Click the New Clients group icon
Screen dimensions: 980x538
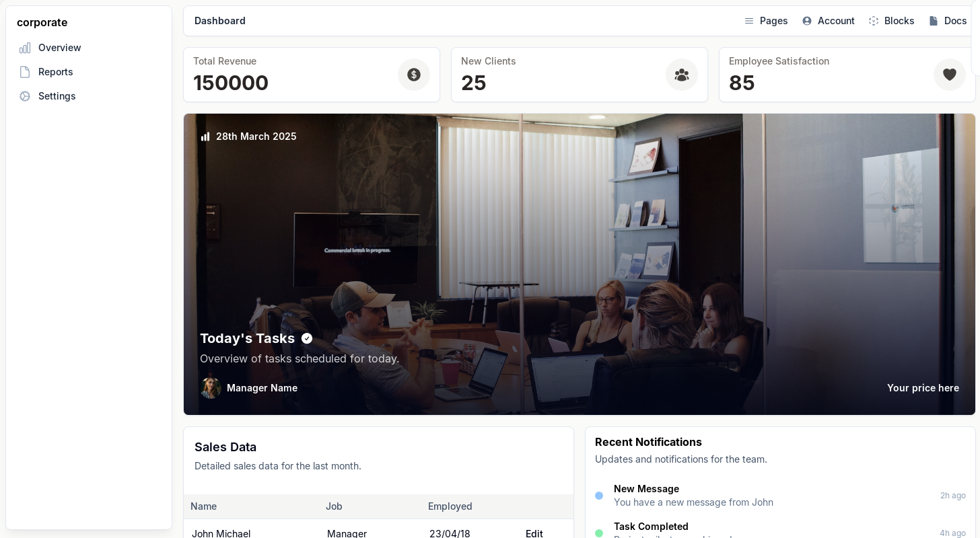(682, 75)
